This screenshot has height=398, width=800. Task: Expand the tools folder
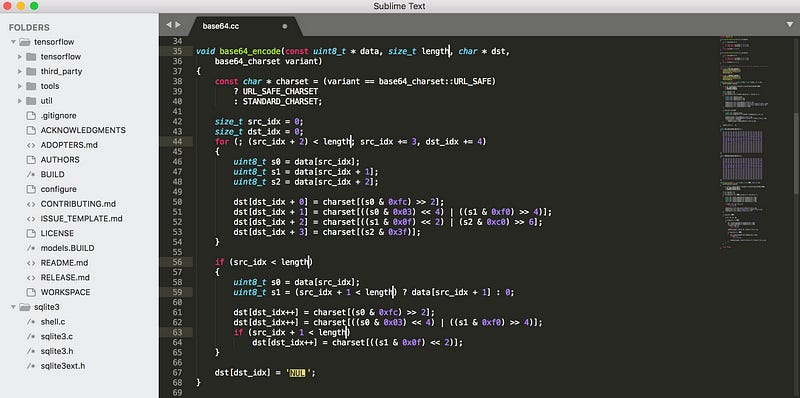[20, 86]
